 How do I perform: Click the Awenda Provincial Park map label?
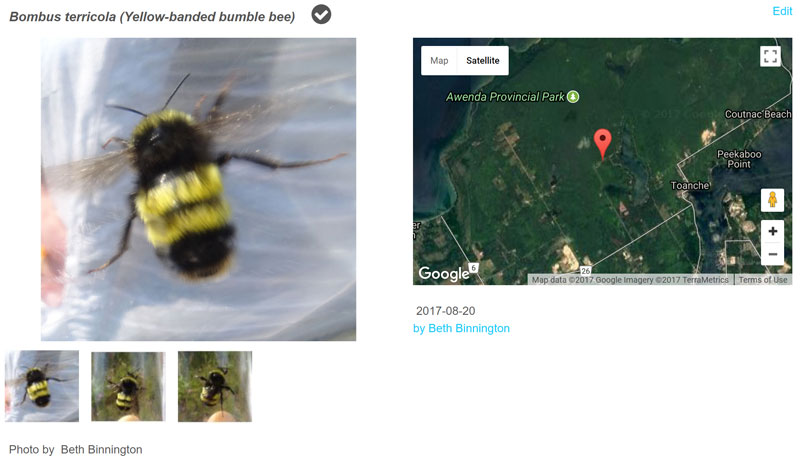tap(505, 96)
